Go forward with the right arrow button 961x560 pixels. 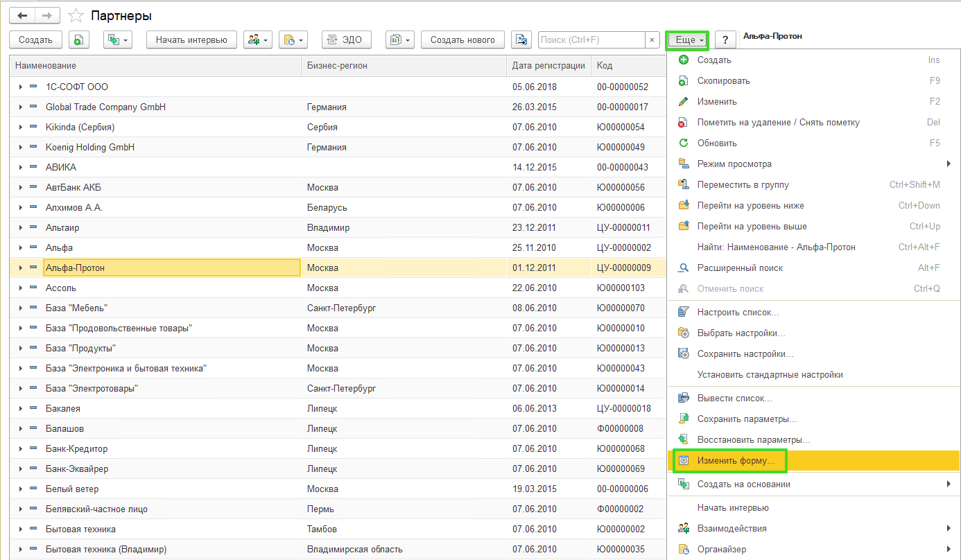pos(46,15)
